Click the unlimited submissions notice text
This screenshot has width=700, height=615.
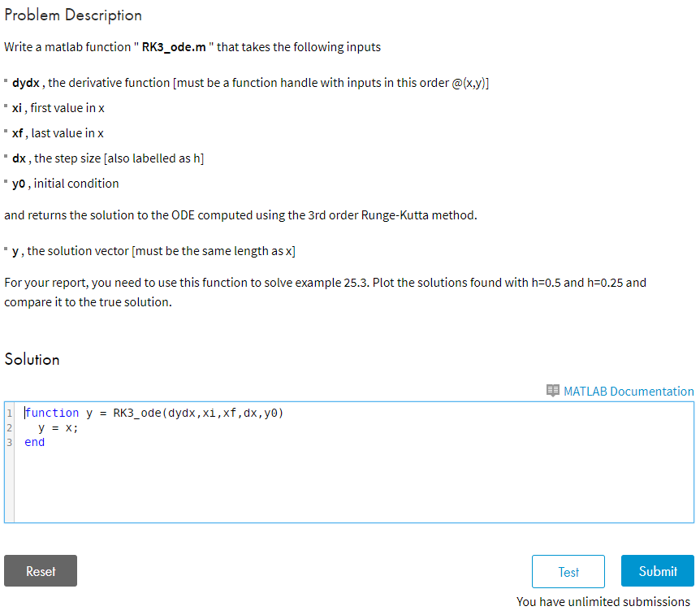coord(603,601)
